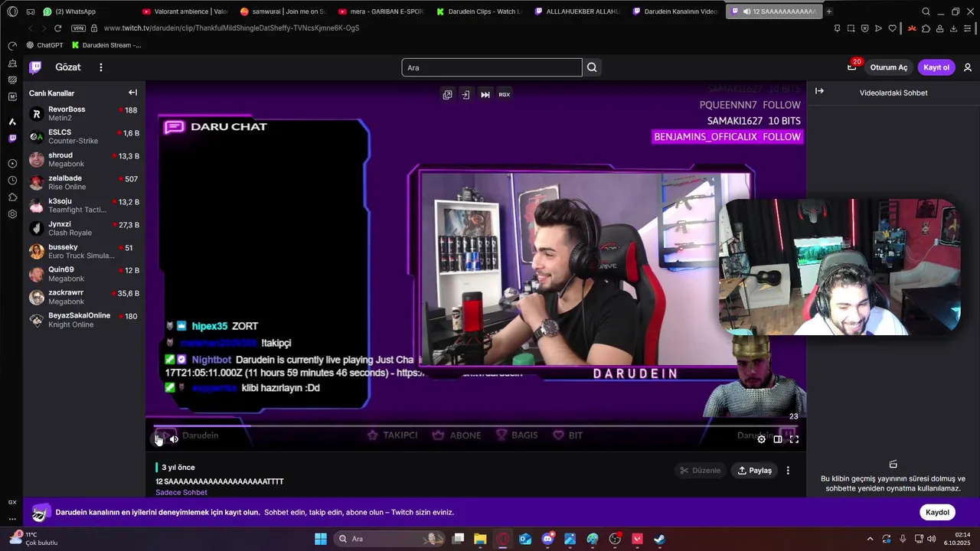Open Darudein Stream bookmark

click(x=106, y=45)
